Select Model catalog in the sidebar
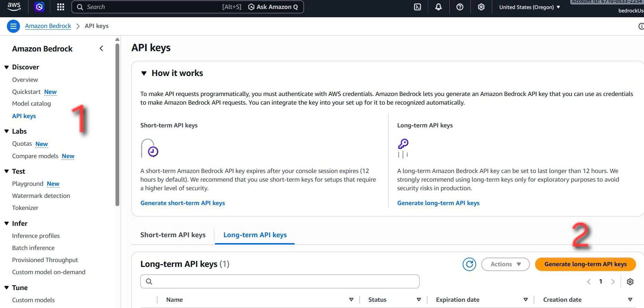Image resolution: width=644 pixels, height=308 pixels. pyautogui.click(x=31, y=104)
